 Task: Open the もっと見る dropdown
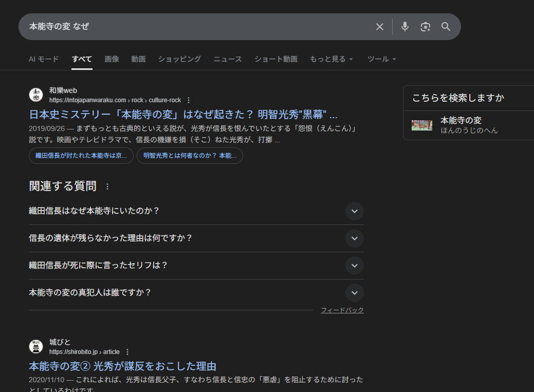click(x=332, y=59)
